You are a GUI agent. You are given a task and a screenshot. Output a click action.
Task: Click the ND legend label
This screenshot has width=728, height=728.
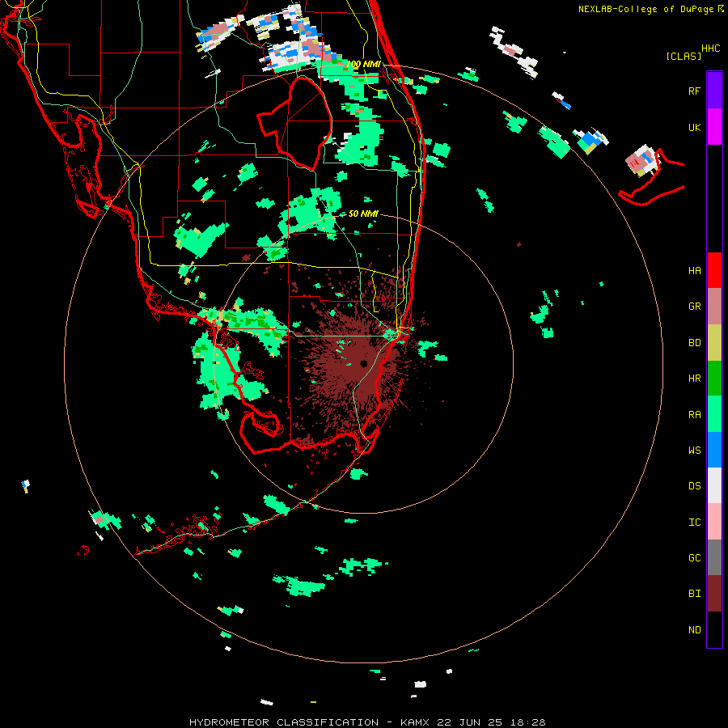(694, 630)
